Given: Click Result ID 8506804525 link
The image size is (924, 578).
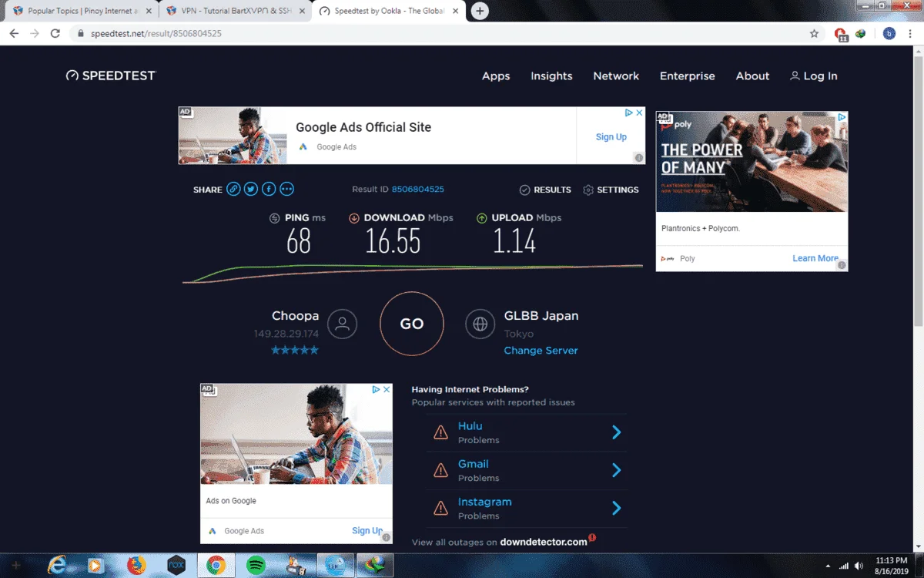Looking at the screenshot, I should tap(417, 189).
